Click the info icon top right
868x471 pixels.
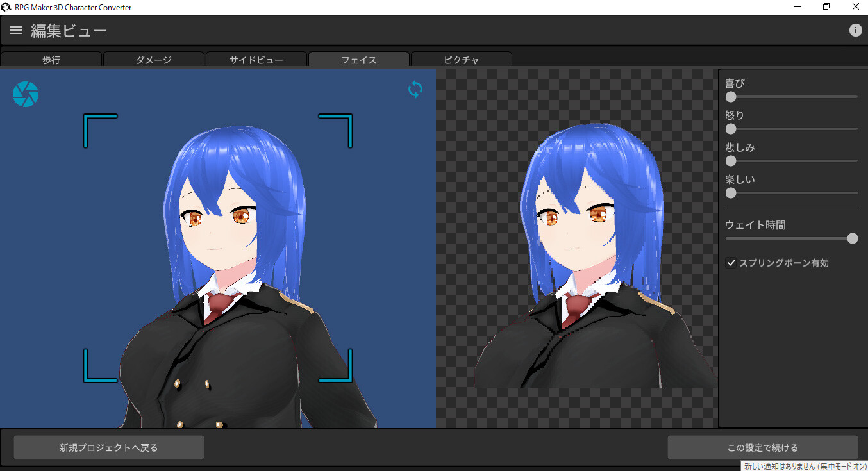(856, 29)
